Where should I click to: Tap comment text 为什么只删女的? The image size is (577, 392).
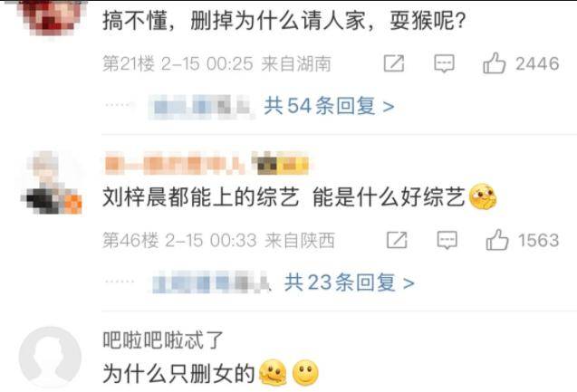(178, 373)
